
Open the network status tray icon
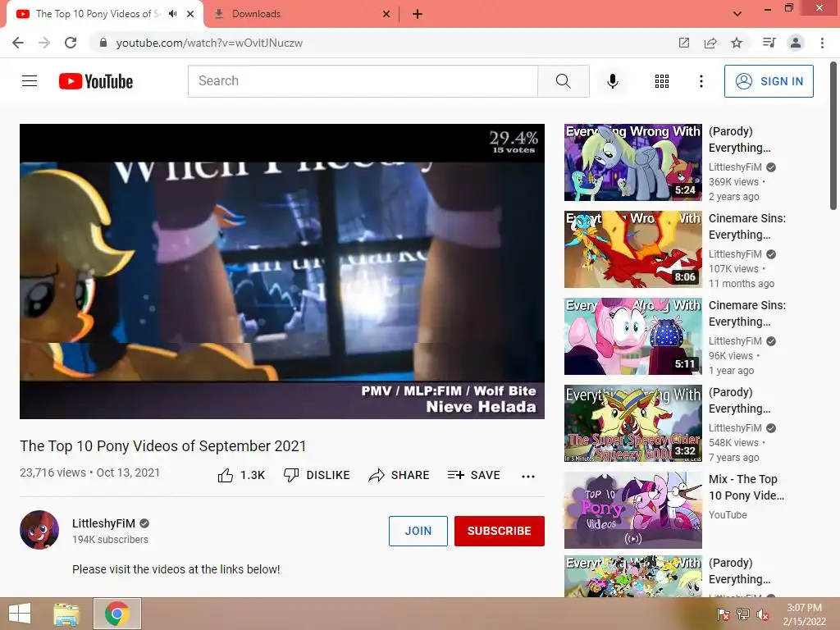pyautogui.click(x=742, y=614)
